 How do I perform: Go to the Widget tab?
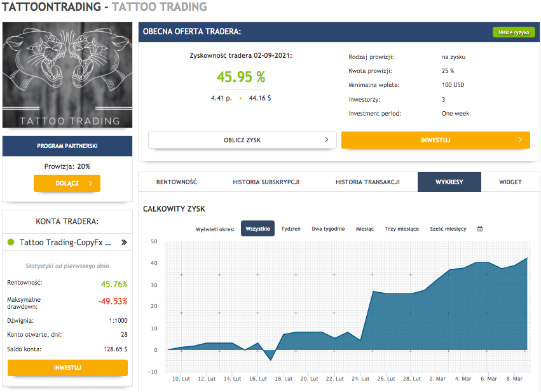[510, 182]
